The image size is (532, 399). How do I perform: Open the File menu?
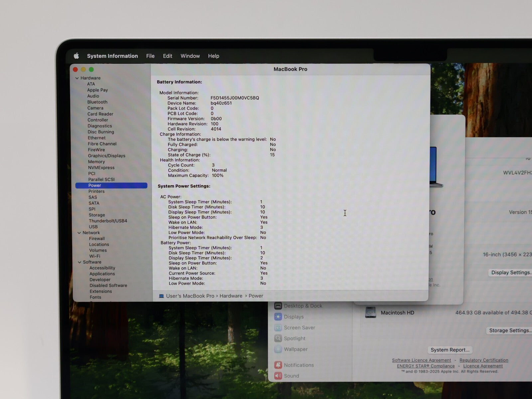point(150,56)
